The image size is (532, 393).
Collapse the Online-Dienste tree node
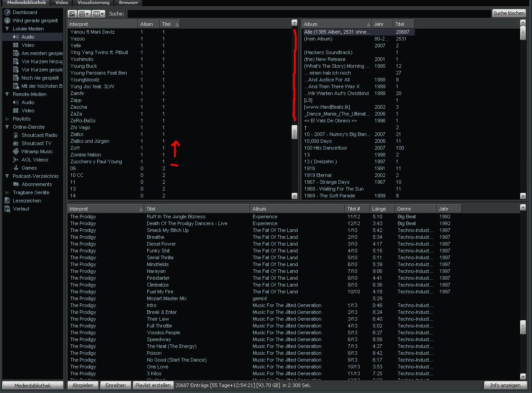tap(7, 127)
